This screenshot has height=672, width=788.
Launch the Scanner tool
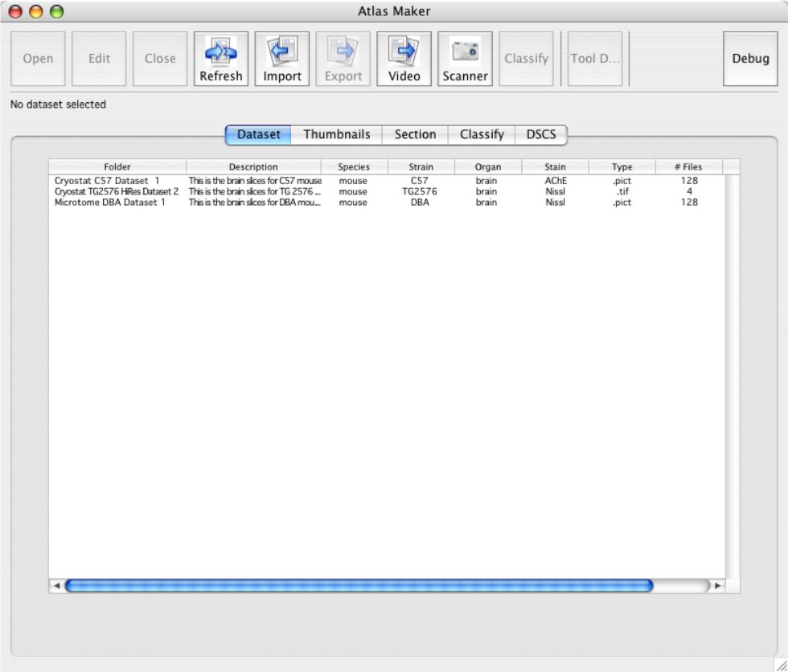pos(465,59)
